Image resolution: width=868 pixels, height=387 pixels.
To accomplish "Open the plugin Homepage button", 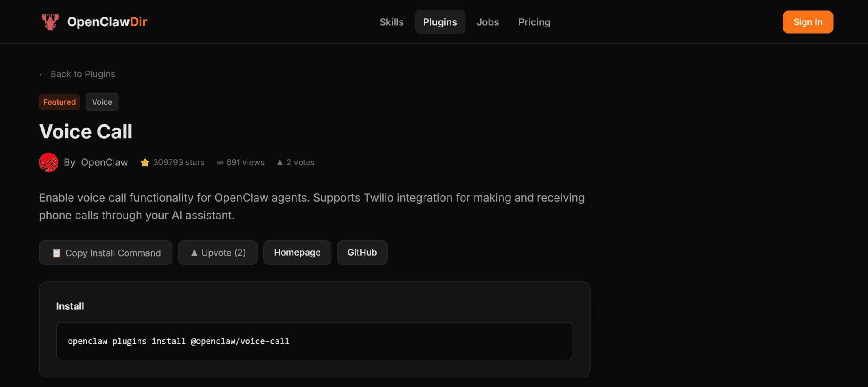I will click(x=297, y=253).
